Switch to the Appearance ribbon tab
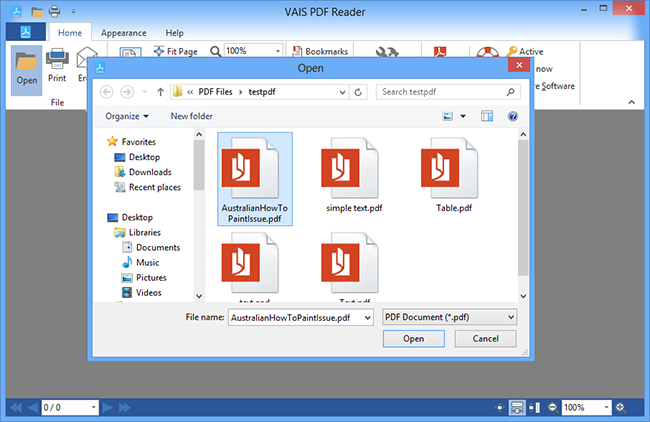Screen dimensions: 650x422 click(x=123, y=33)
